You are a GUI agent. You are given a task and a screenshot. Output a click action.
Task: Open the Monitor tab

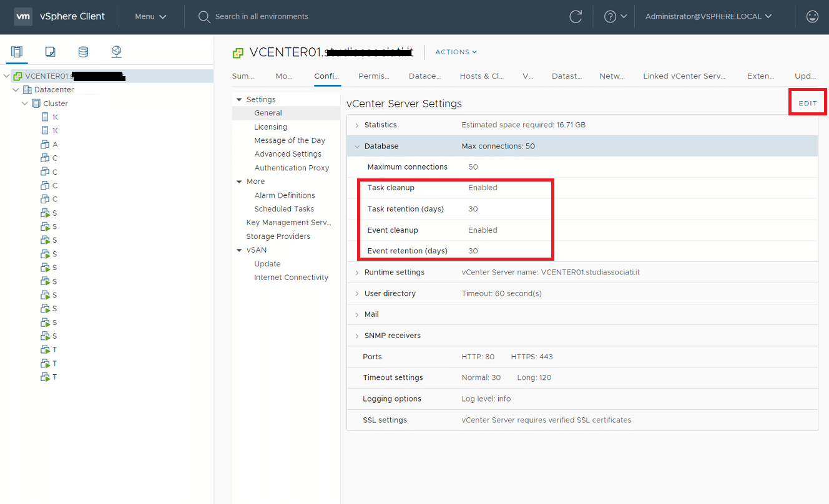point(284,76)
